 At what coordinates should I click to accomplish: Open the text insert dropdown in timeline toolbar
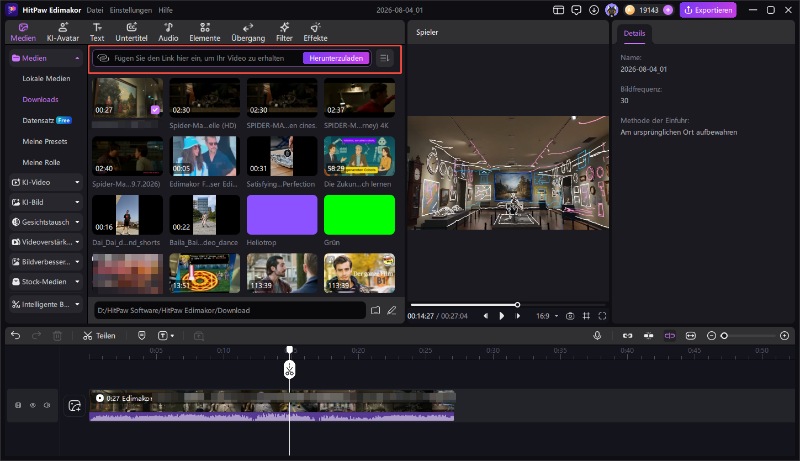point(166,336)
